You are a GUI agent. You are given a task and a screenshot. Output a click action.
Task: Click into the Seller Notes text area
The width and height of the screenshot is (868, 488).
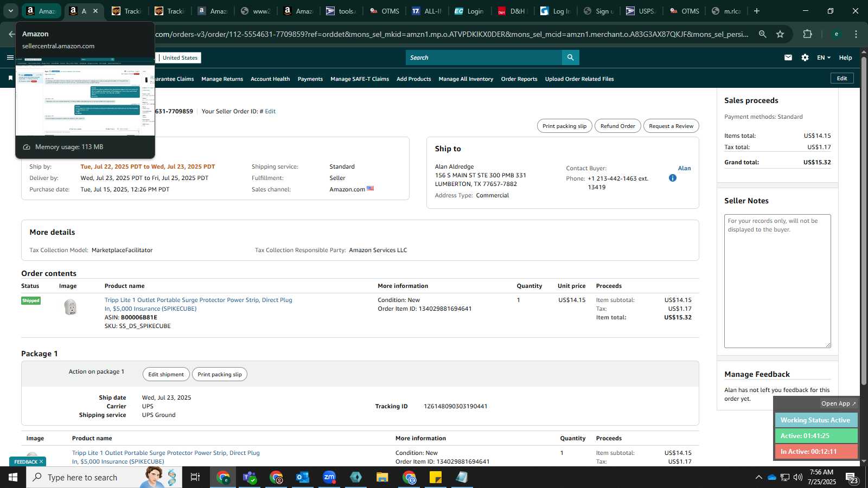(777, 281)
